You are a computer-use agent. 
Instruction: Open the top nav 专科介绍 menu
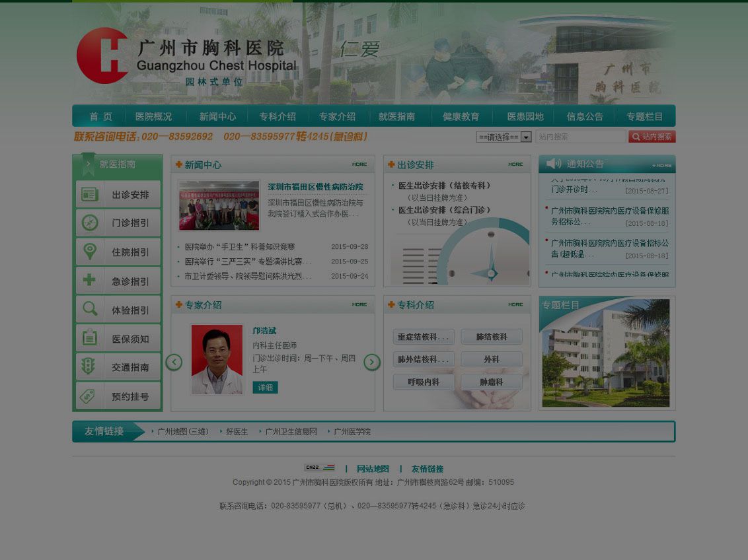(x=277, y=117)
